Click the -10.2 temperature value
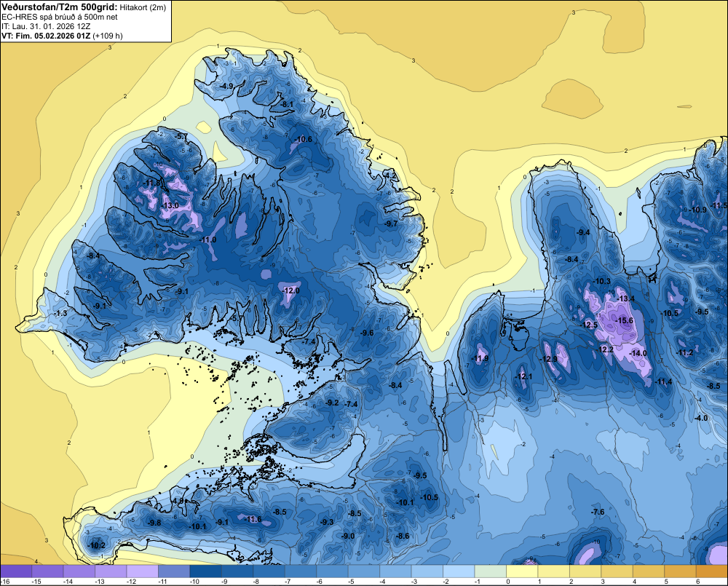 point(96,545)
